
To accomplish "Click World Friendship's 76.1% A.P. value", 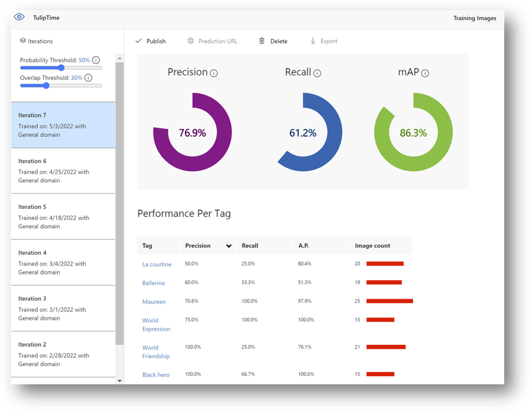I will [x=305, y=347].
